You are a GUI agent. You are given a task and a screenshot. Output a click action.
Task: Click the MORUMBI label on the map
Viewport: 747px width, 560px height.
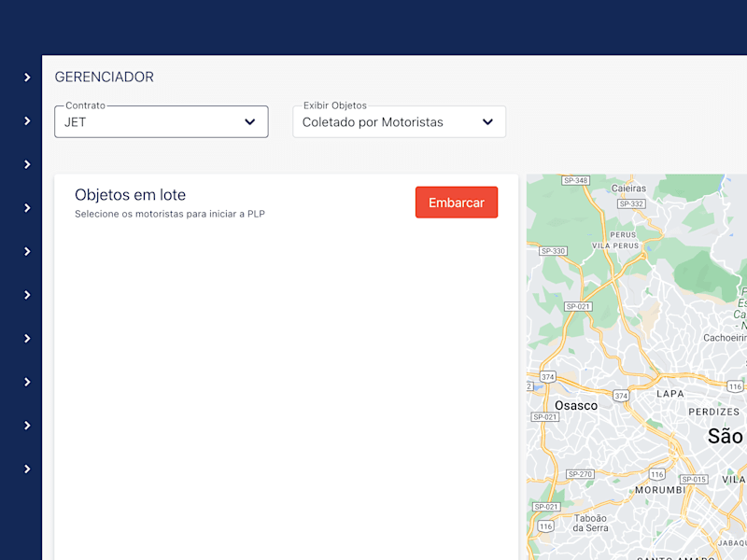tap(660, 490)
